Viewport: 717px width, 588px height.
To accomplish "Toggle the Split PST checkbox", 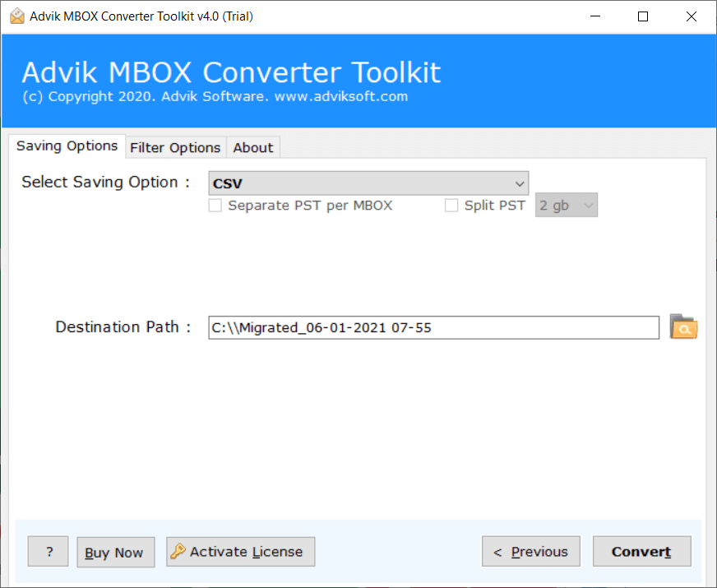I will pos(451,206).
